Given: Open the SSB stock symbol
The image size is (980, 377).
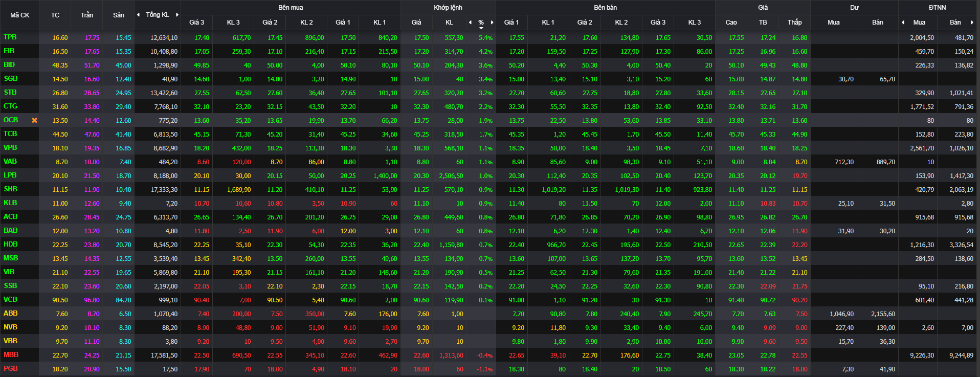Looking at the screenshot, I should (x=10, y=286).
